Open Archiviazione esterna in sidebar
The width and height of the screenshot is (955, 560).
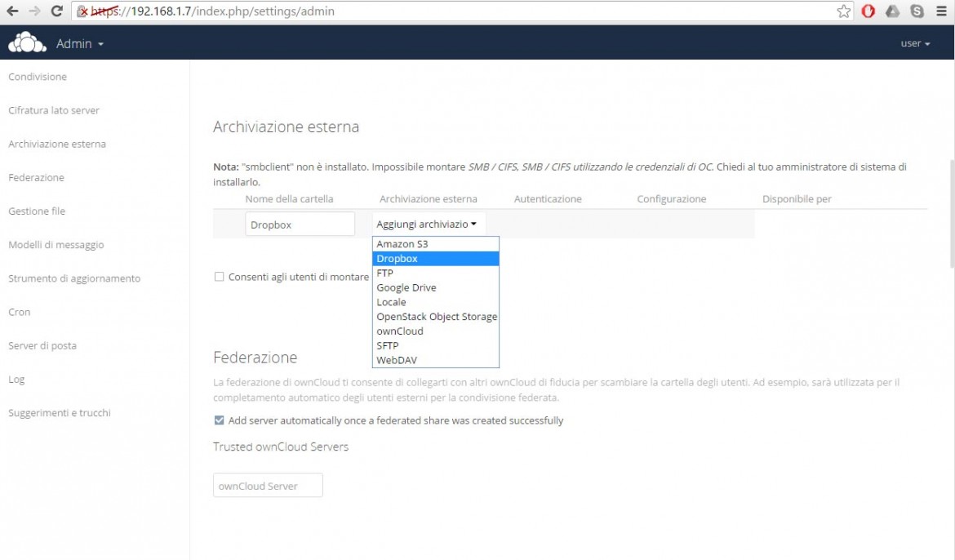tap(57, 144)
